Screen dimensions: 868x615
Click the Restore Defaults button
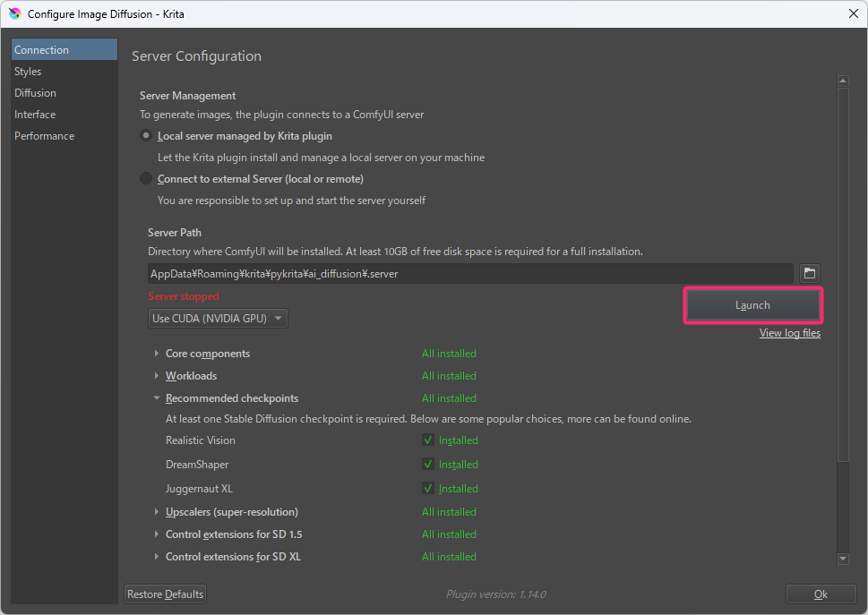click(x=166, y=594)
